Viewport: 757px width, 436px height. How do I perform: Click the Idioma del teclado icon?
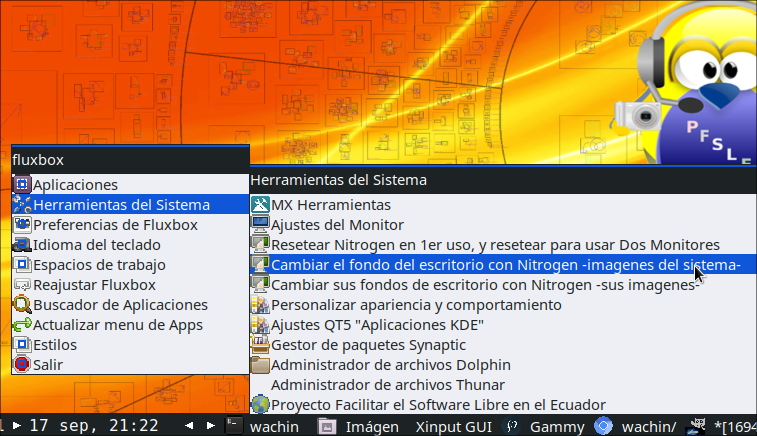[x=22, y=245]
